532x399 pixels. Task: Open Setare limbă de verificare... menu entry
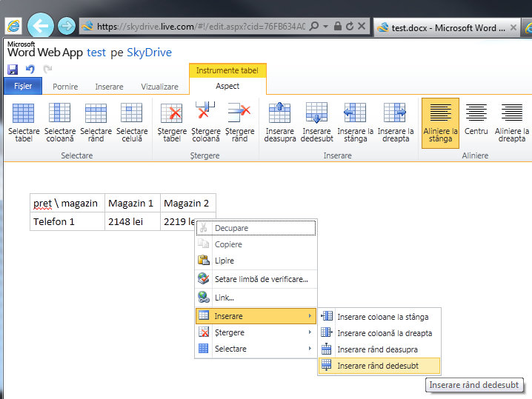tap(256, 279)
